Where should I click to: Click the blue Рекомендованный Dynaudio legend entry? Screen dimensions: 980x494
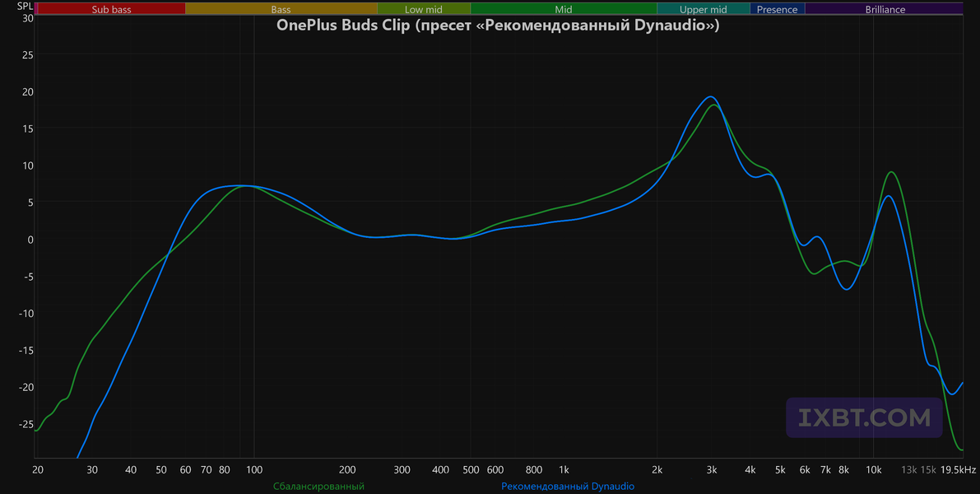click(568, 486)
